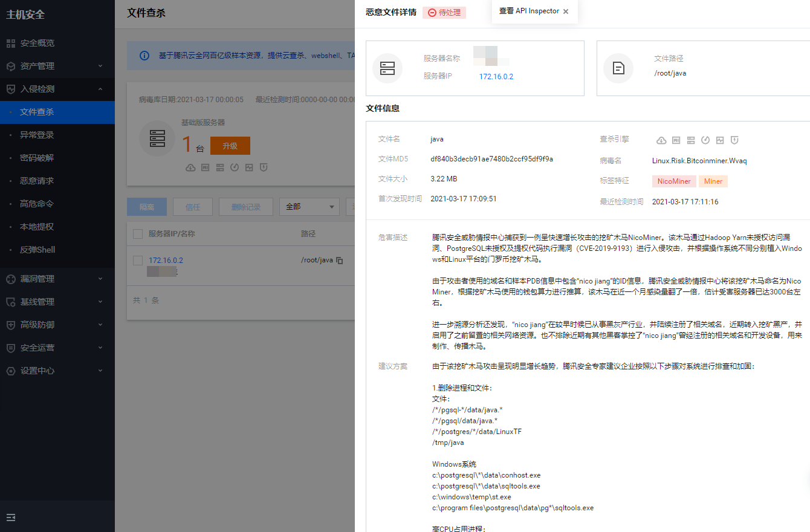Click the dial-shaped scan engine icon
This screenshot has width=810, height=532.
705,140
